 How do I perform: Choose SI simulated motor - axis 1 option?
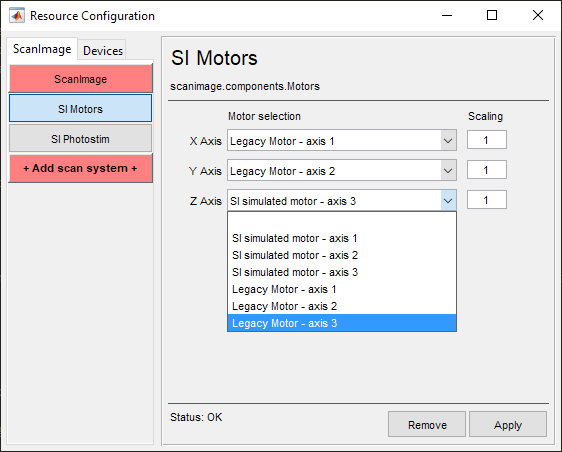pyautogui.click(x=342, y=238)
